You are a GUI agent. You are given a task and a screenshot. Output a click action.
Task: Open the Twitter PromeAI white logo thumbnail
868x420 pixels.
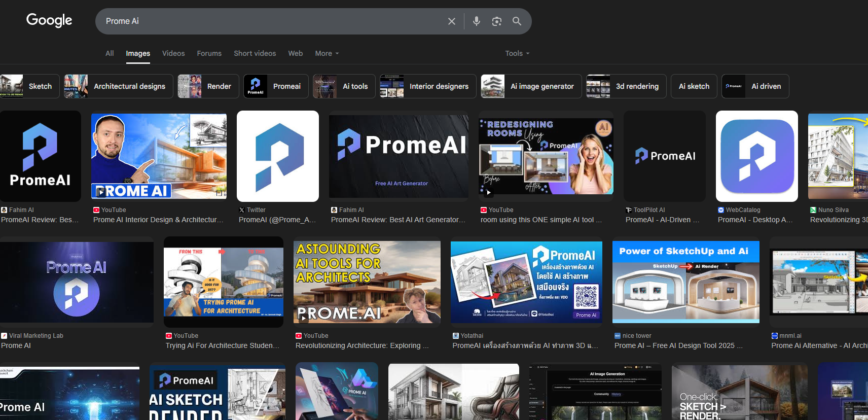(278, 156)
